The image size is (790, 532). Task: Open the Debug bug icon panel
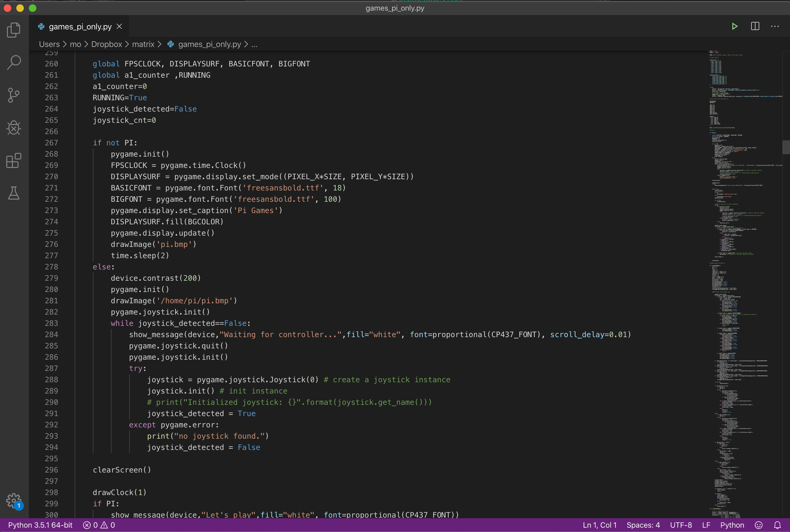pyautogui.click(x=13, y=128)
